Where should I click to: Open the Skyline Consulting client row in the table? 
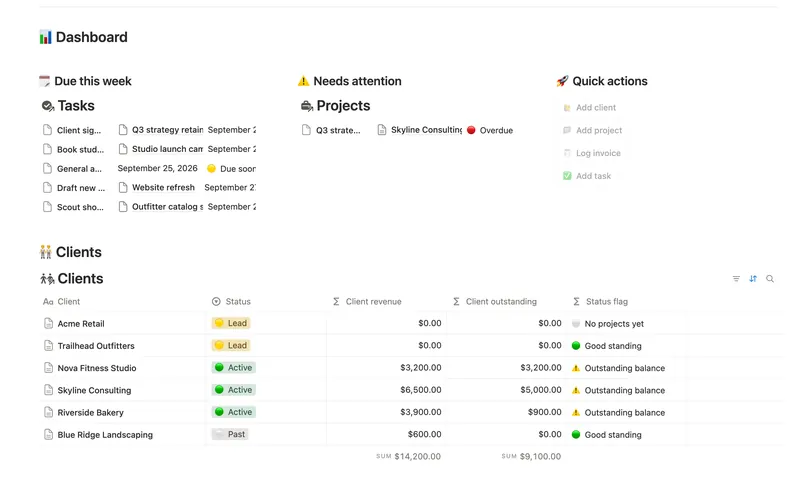pyautogui.click(x=94, y=391)
